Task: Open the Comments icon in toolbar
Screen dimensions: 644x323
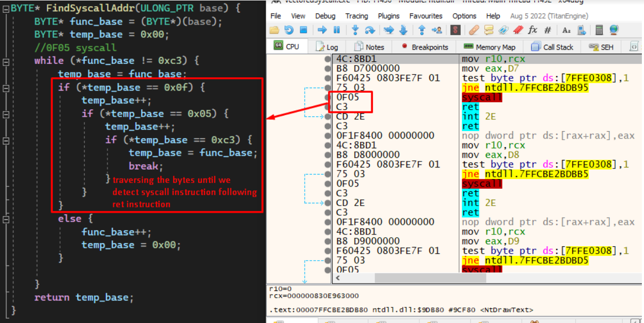Action: point(488,30)
